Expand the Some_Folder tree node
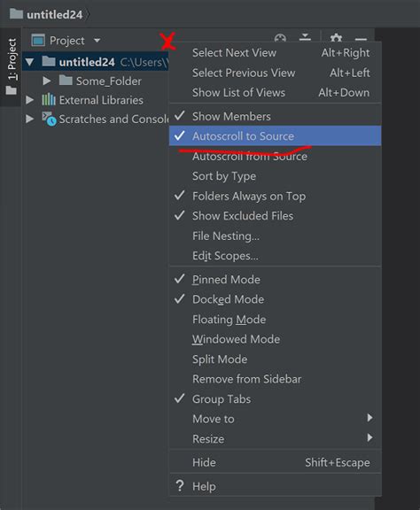420x510 pixels. 47,81
